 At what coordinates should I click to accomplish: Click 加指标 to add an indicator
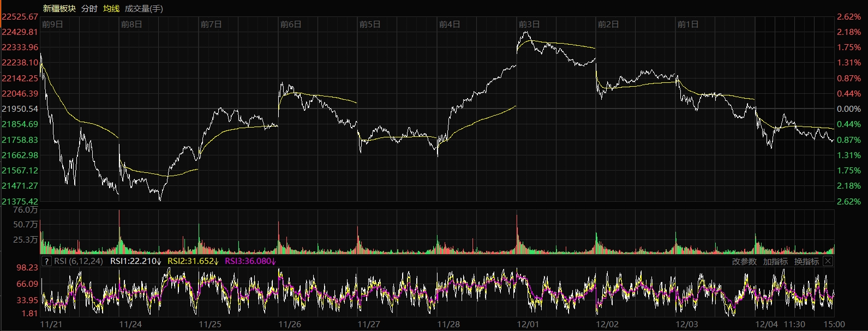775,262
